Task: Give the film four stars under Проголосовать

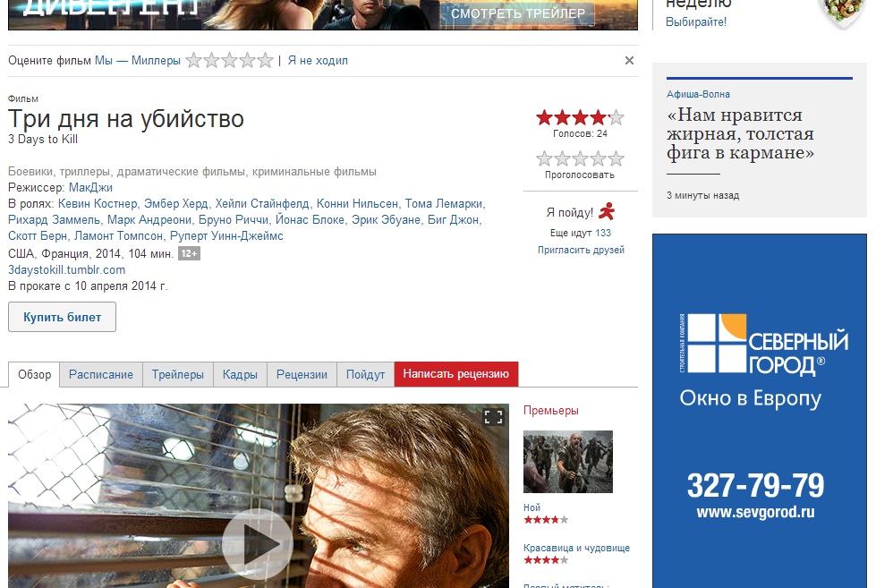Action: point(598,158)
